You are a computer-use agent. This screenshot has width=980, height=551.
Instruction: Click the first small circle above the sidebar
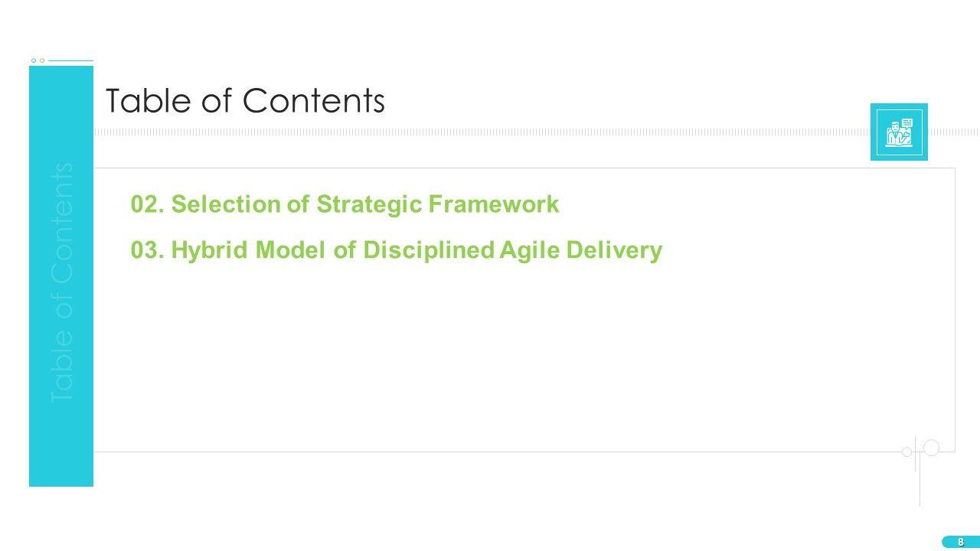[34, 60]
